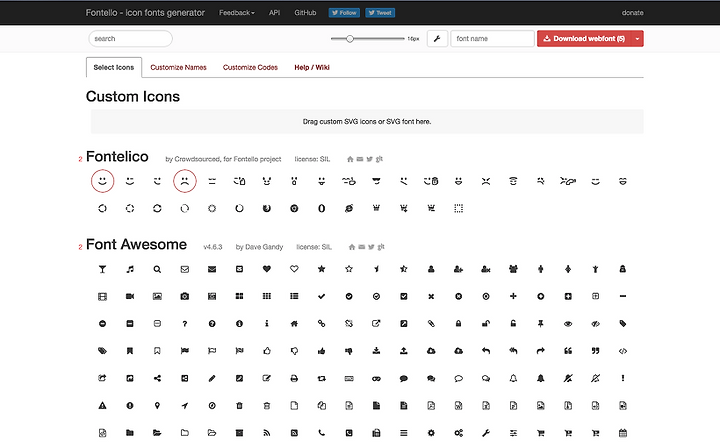Viewport: 720px width, 447px height.
Task: Select the house icon in Font Awesome grid
Action: [294, 324]
